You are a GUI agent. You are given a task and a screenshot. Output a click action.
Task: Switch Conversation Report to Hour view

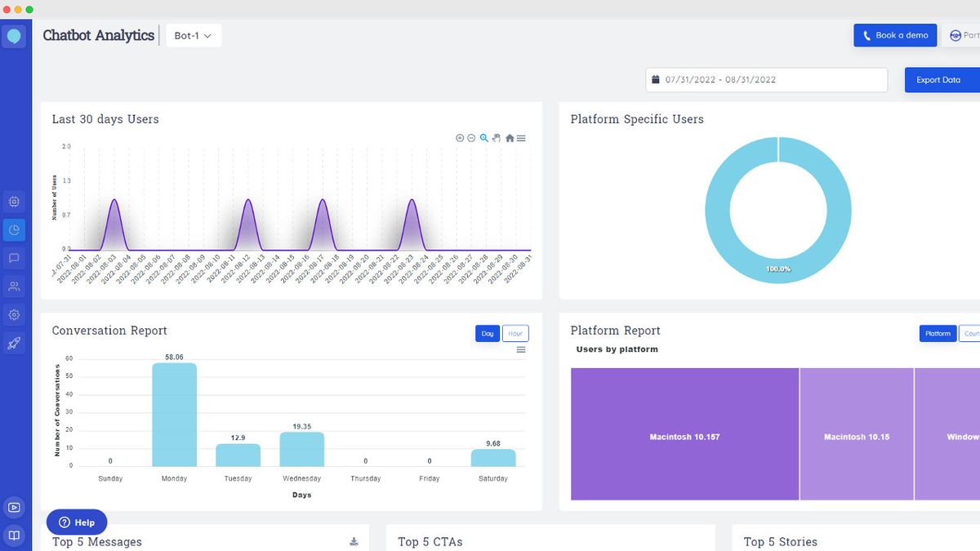pyautogui.click(x=515, y=333)
